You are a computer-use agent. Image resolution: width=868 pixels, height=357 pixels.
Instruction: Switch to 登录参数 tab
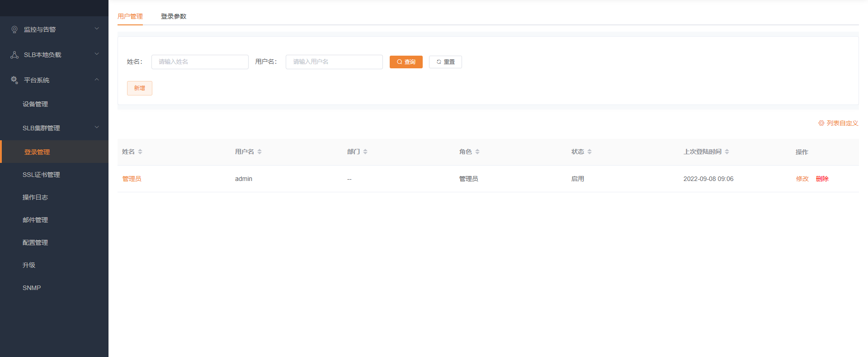click(174, 16)
